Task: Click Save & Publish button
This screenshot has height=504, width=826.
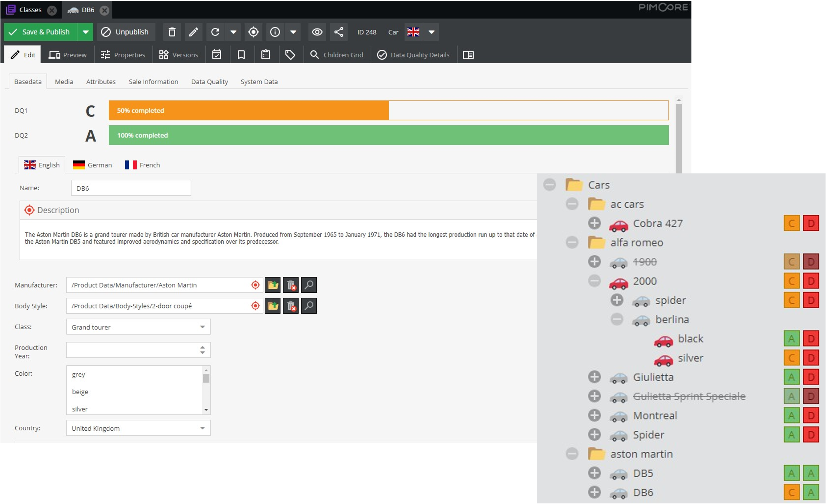Action: [x=40, y=32]
